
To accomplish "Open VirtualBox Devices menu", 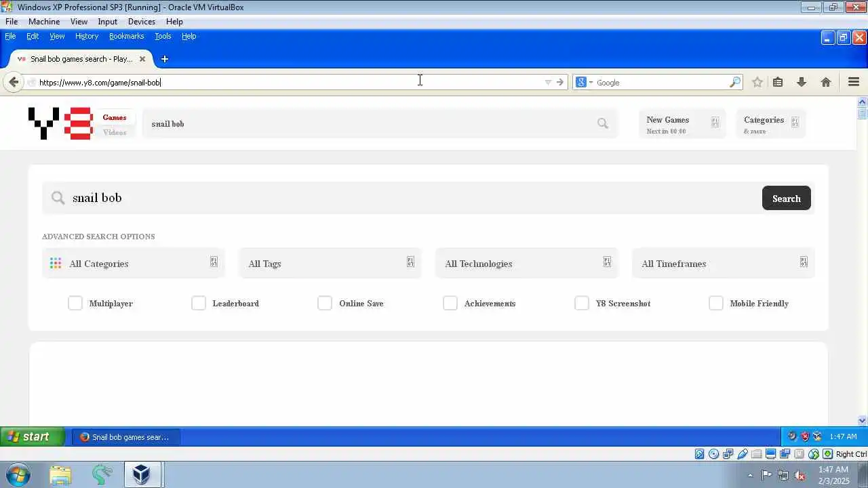I will point(142,22).
